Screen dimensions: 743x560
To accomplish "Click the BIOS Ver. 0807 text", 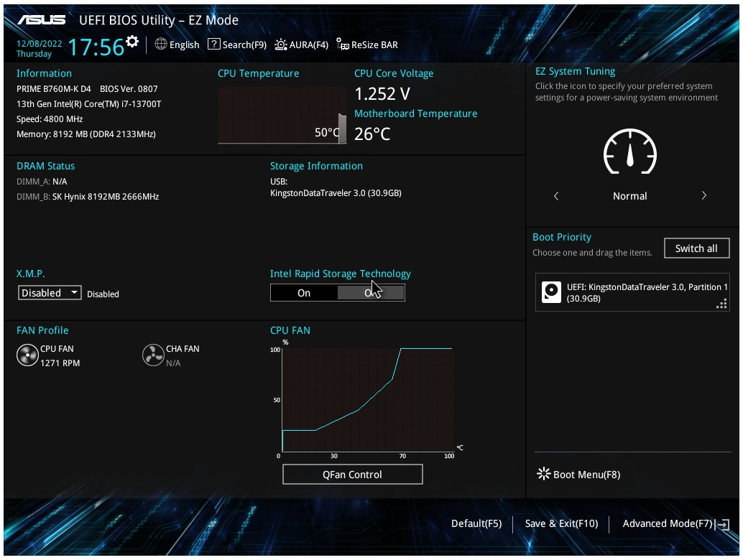I will coord(129,89).
